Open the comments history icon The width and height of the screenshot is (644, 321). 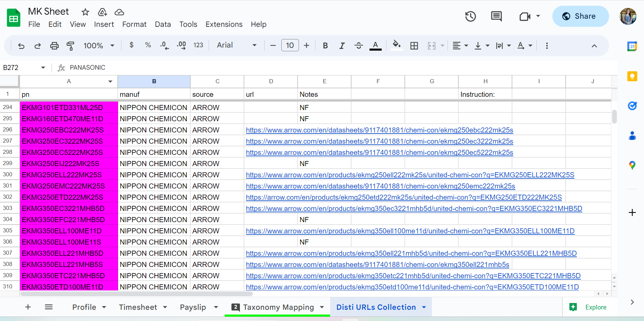coord(496,16)
